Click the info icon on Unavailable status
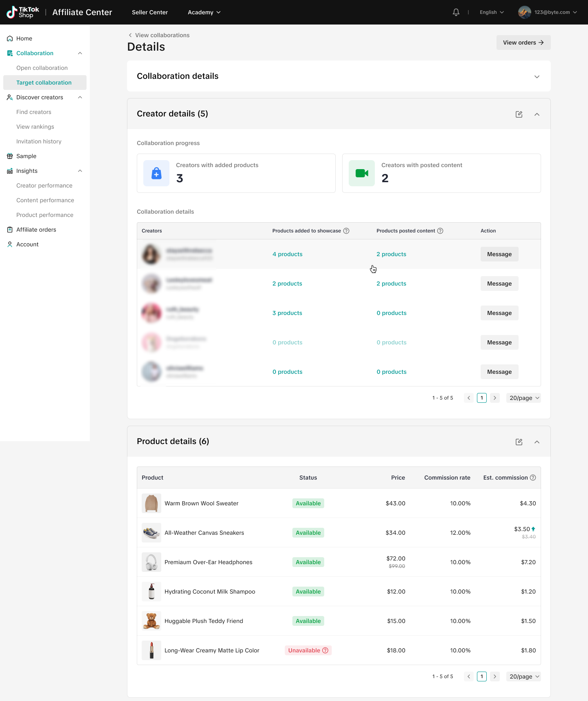The height and width of the screenshot is (701, 588). click(x=325, y=650)
